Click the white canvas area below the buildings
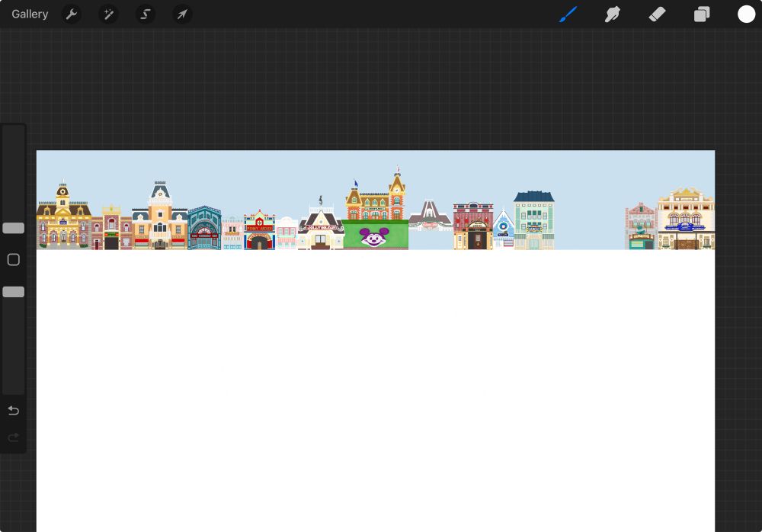Viewport: 762px width, 532px height. pyautogui.click(x=376, y=390)
